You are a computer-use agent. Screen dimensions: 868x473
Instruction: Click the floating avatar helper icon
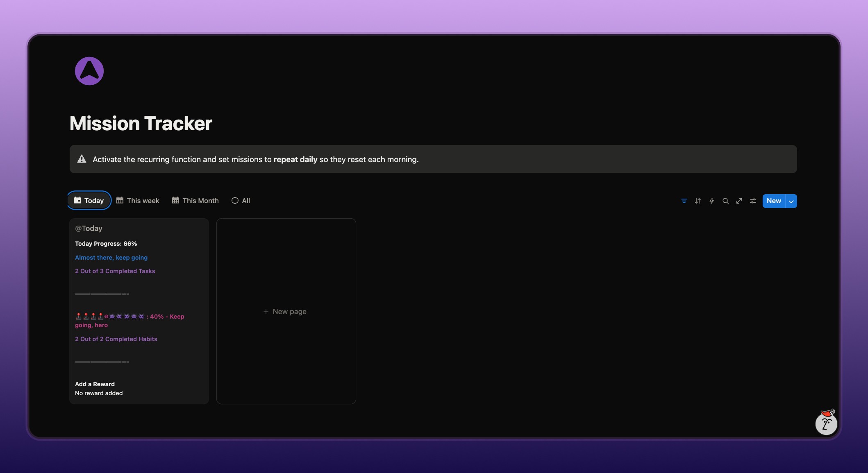(826, 423)
